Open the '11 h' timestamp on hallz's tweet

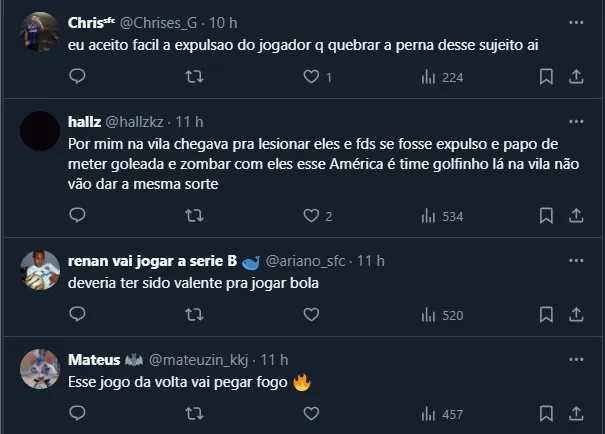point(190,122)
